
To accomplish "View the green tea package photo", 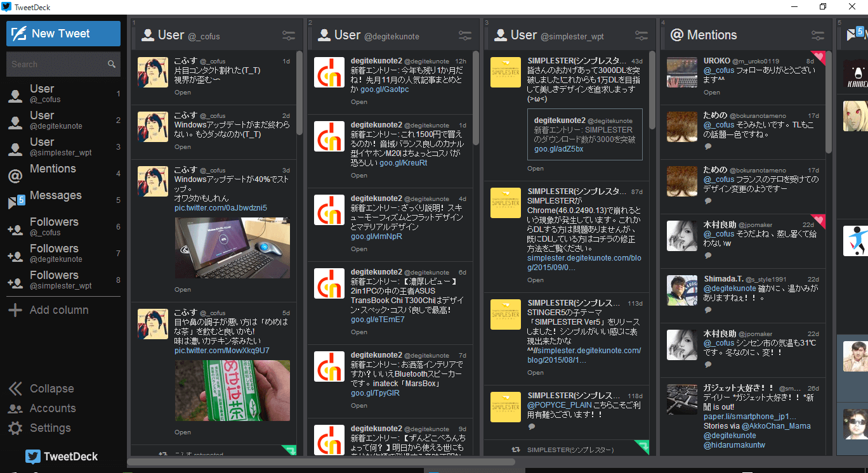I will coord(232,391).
